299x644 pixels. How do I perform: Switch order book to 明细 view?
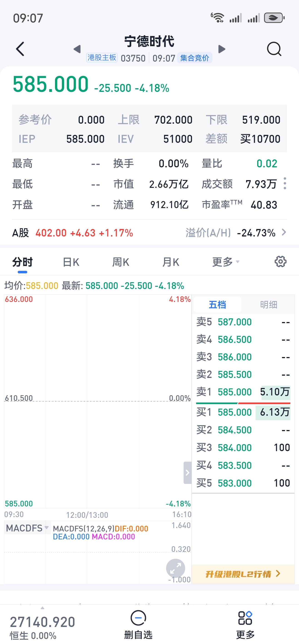(x=268, y=305)
